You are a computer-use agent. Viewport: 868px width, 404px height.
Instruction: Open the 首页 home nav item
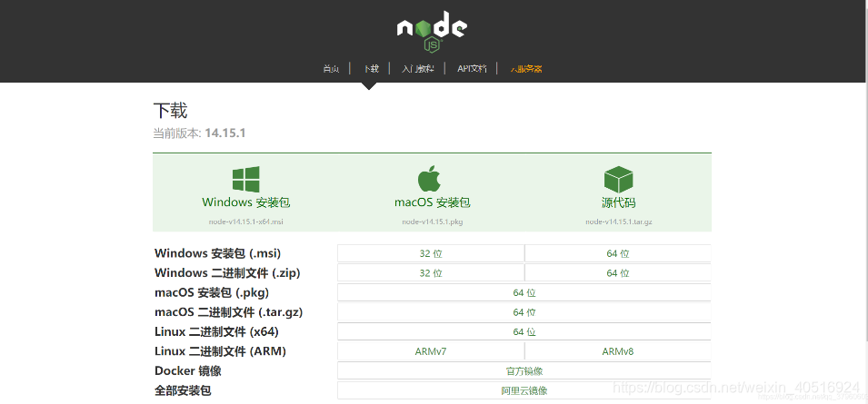point(331,68)
